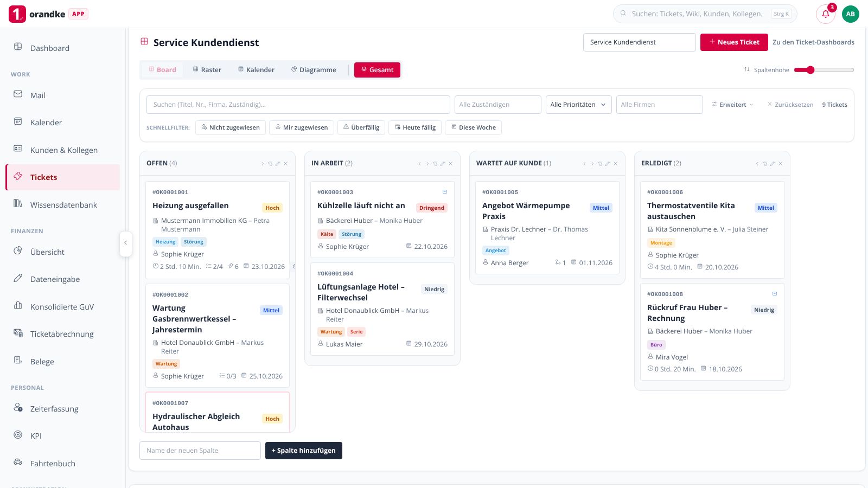Viewport: 868px width, 488px height.
Task: Collapse the sidebar with the arrow handle
Action: pos(125,243)
